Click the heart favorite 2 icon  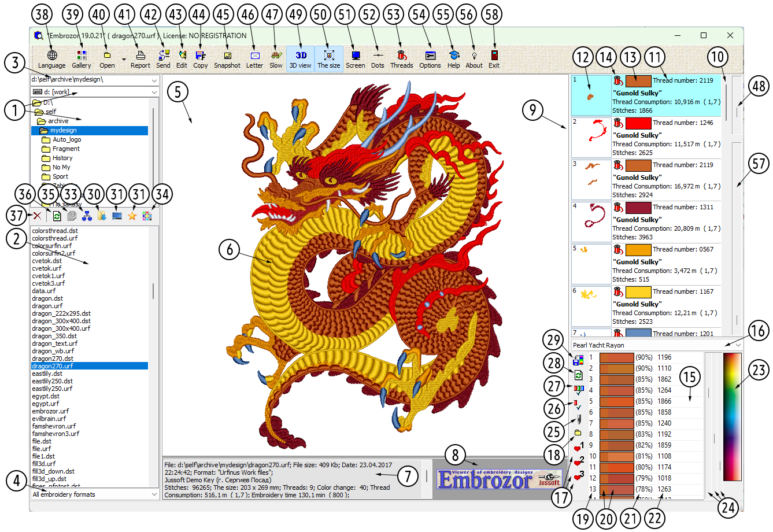[x=578, y=463]
